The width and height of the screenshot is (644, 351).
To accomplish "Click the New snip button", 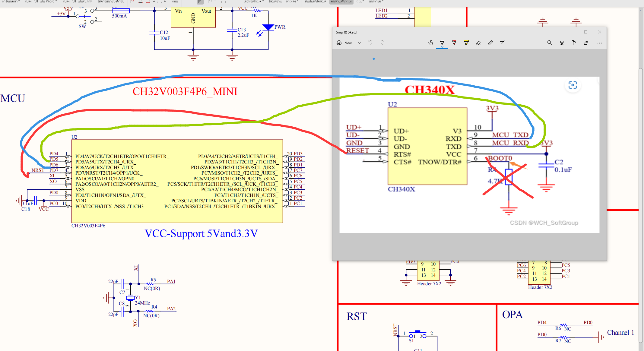I will point(344,43).
